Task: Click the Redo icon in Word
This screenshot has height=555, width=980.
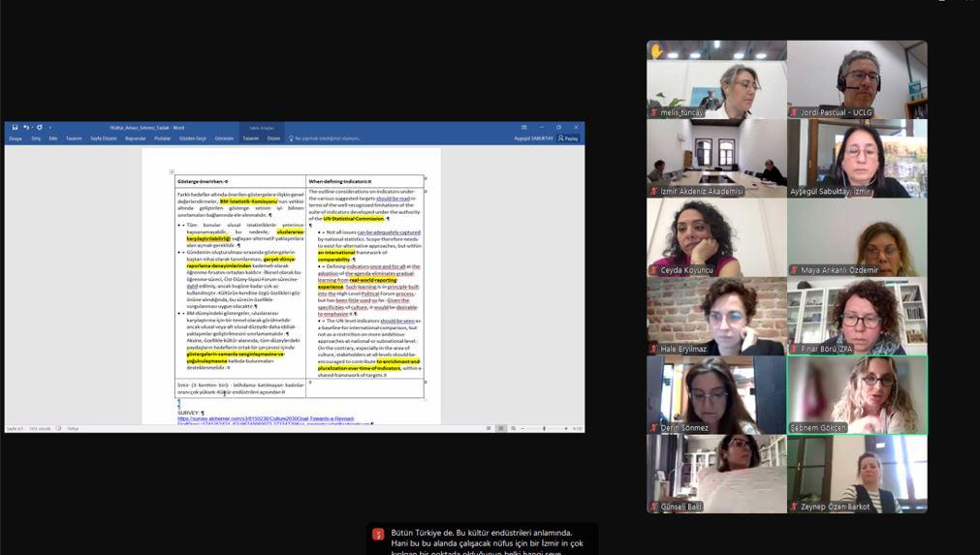Action: point(40,127)
